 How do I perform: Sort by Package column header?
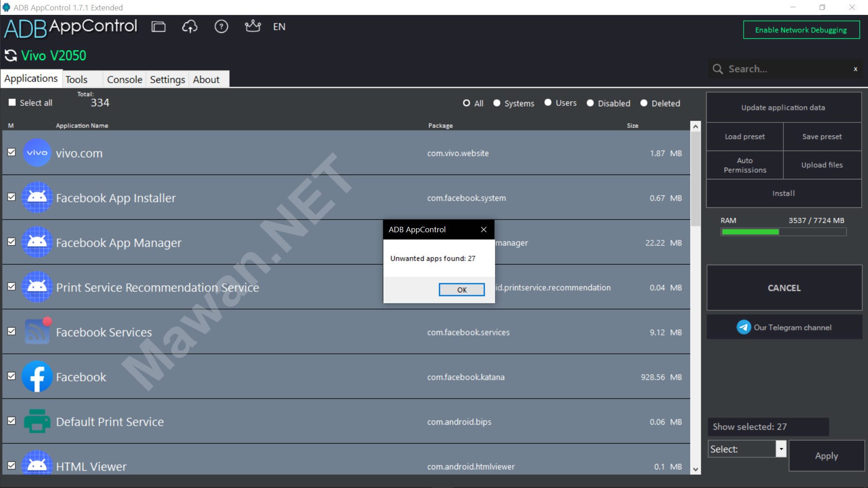pos(440,126)
